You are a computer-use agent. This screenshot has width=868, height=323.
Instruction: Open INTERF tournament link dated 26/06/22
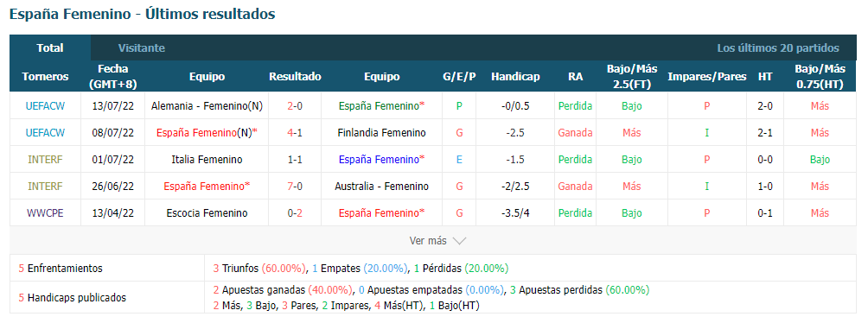(x=45, y=187)
